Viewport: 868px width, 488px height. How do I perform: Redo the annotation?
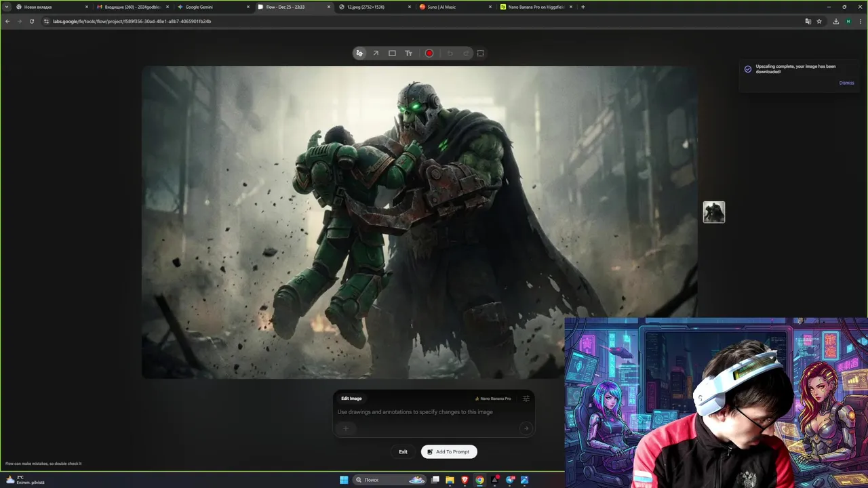tap(466, 54)
